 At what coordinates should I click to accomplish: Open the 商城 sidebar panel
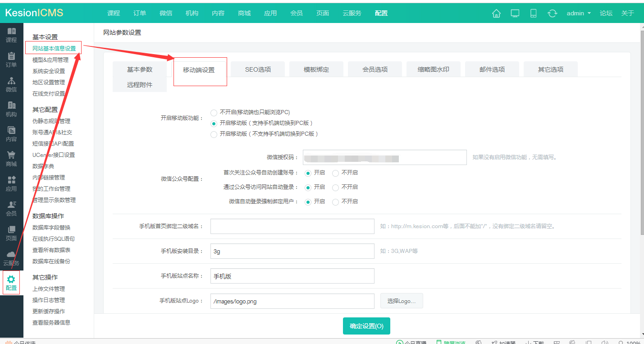pos(12,158)
